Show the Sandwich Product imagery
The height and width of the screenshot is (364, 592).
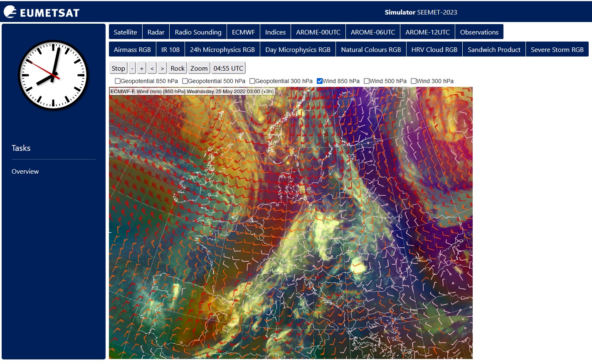494,49
